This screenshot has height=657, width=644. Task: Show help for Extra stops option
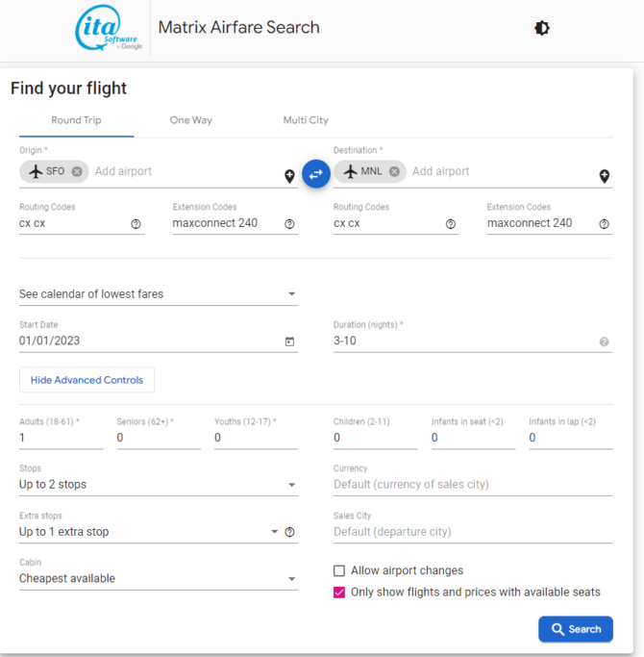click(x=289, y=532)
